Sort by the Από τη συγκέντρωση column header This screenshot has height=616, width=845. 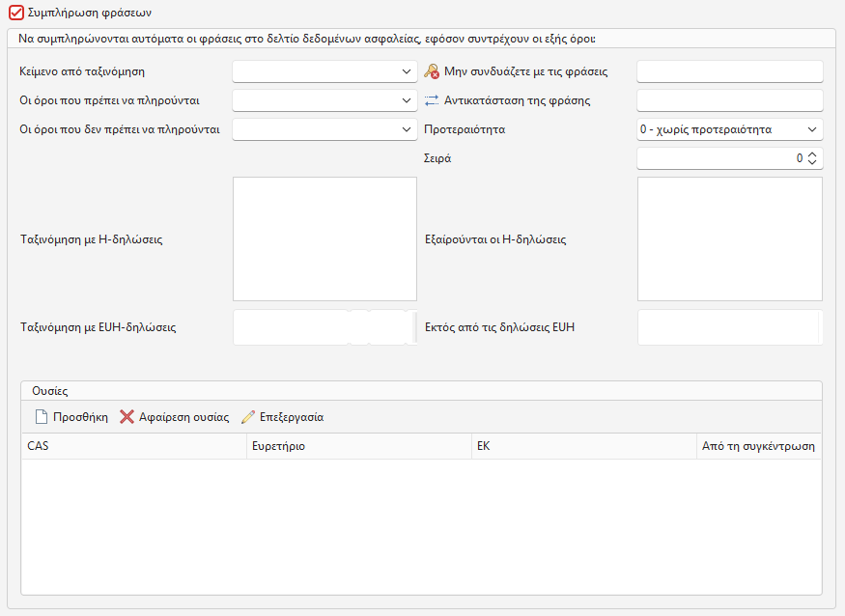(759, 446)
